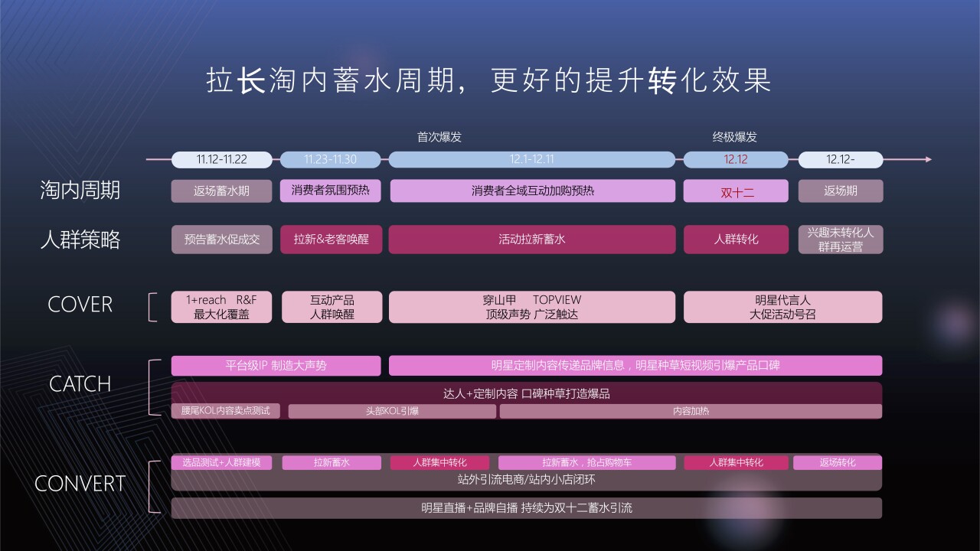
Task: Click the 12.1-12.11 timeline bar
Action: point(532,160)
